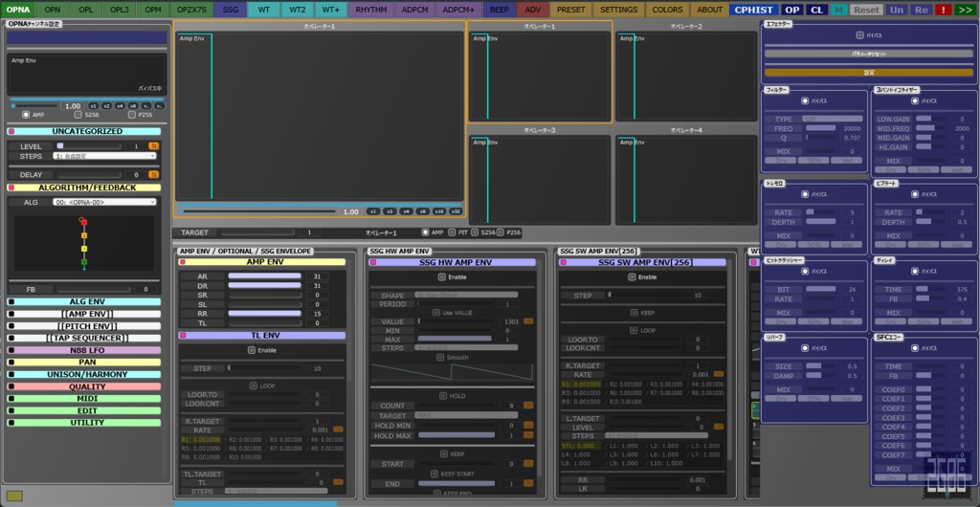Click the Operator 2 envelope graph
The image size is (980, 507).
click(x=686, y=77)
